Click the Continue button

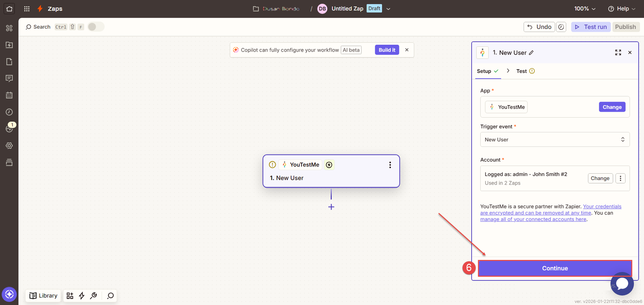(x=554, y=268)
